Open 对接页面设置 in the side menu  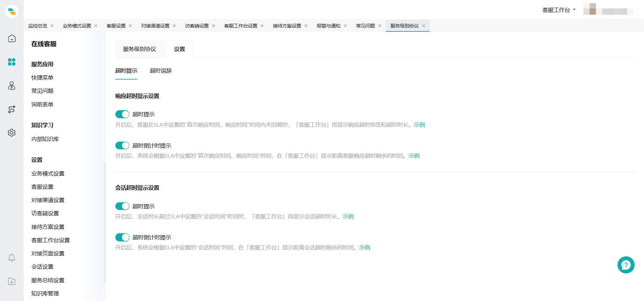pyautogui.click(x=48, y=254)
